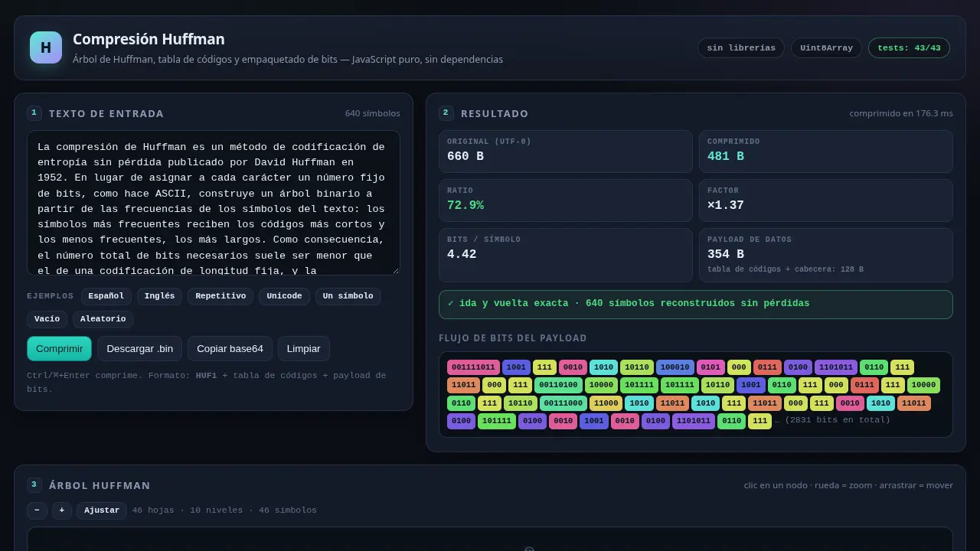Choose the Vacío example

pyautogui.click(x=47, y=319)
